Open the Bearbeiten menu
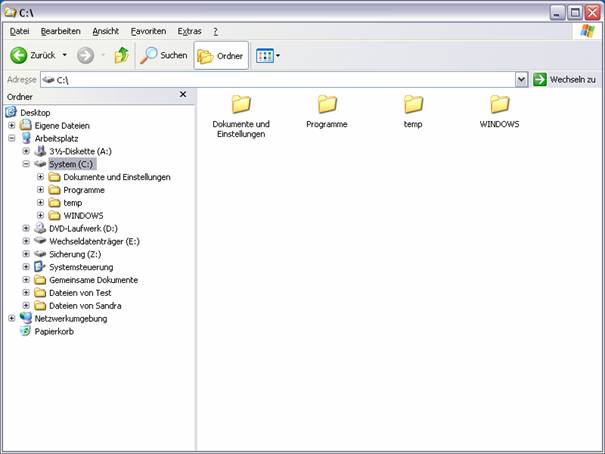This screenshot has width=605, height=454. pos(61,31)
